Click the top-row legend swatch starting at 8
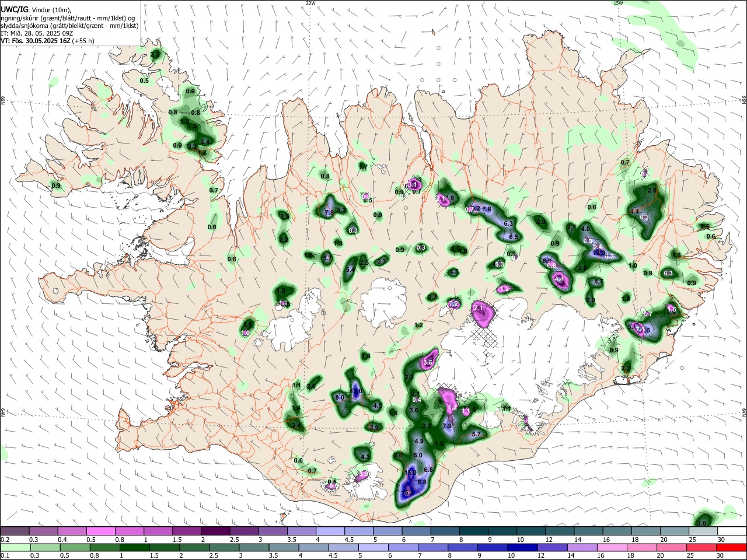The width and height of the screenshot is (747, 560). pyautogui.click(x=473, y=531)
